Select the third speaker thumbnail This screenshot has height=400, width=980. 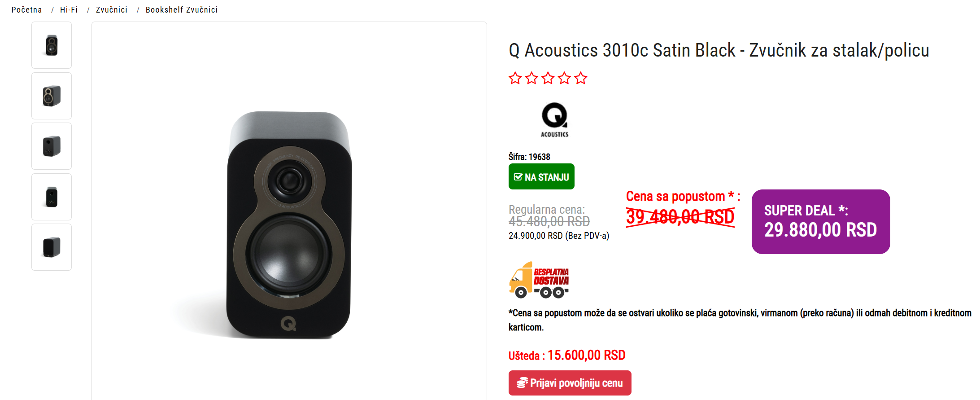[52, 146]
